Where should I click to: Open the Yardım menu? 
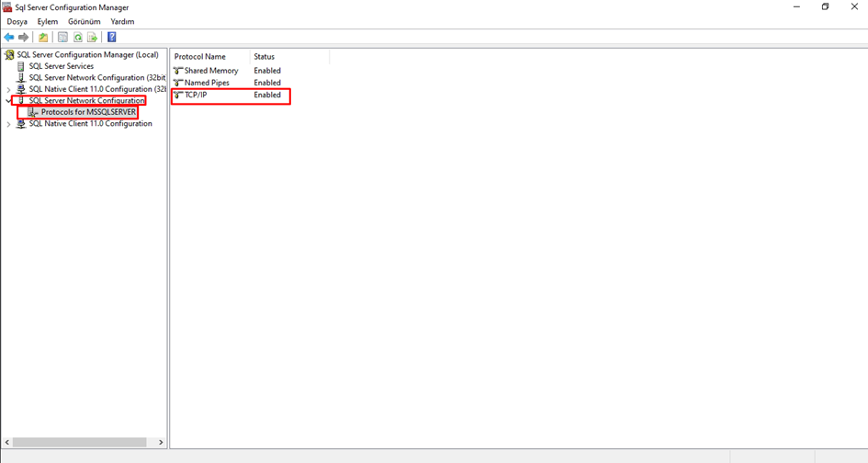click(122, 22)
